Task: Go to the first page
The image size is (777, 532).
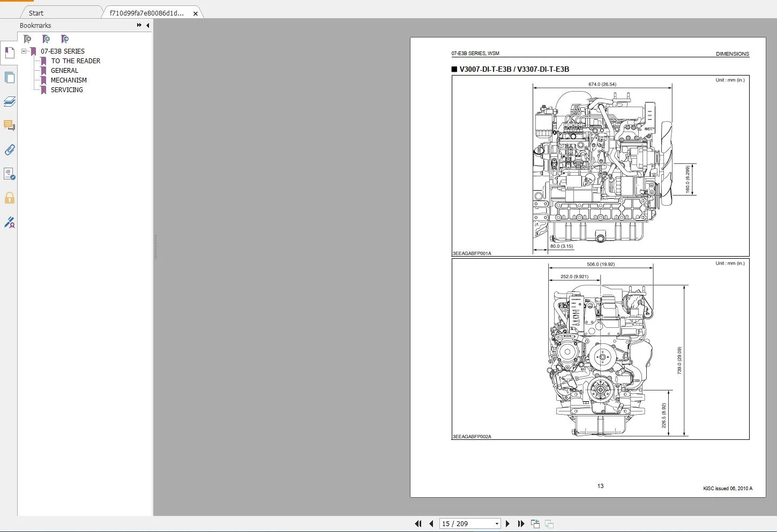Action: (x=418, y=523)
